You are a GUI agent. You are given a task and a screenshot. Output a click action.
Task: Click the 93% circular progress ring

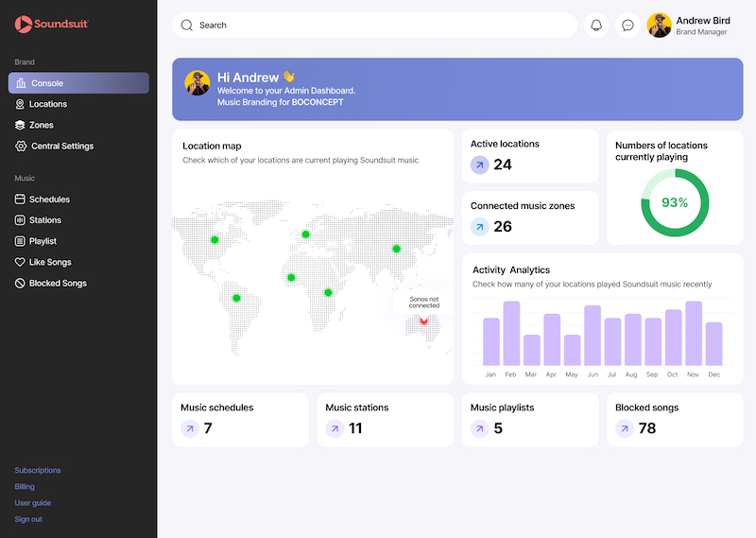click(x=675, y=203)
